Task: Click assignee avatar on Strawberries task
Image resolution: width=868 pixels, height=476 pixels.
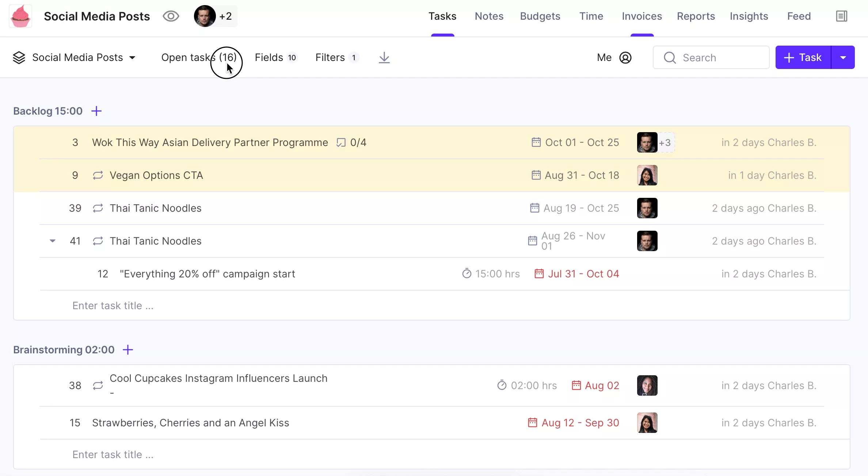Action: click(647, 423)
